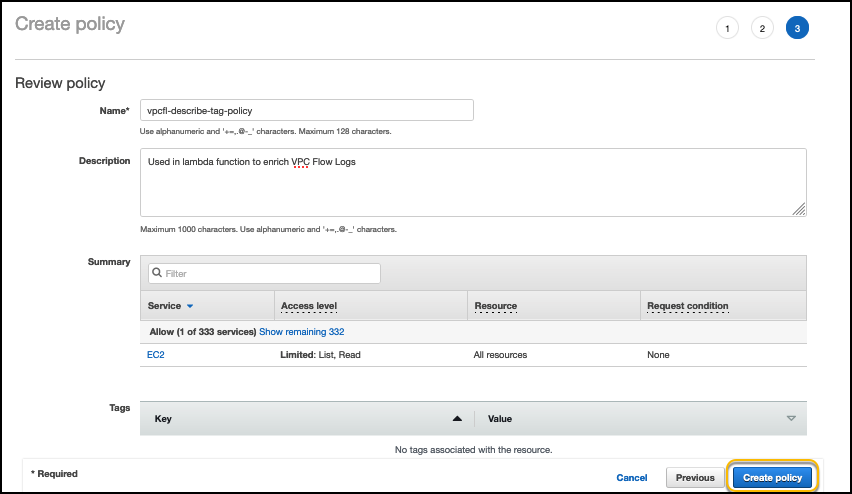This screenshot has height=494, width=852.
Task: Cancel the policy creation
Action: tap(632, 478)
